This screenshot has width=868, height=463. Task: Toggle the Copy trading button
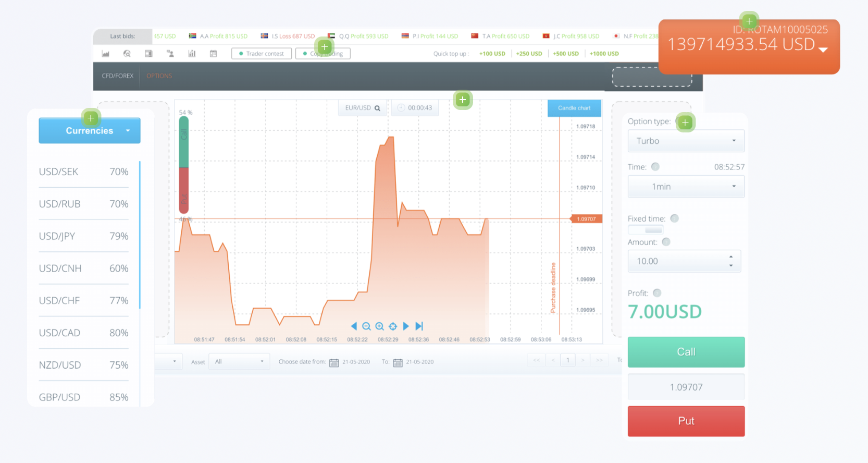(323, 54)
